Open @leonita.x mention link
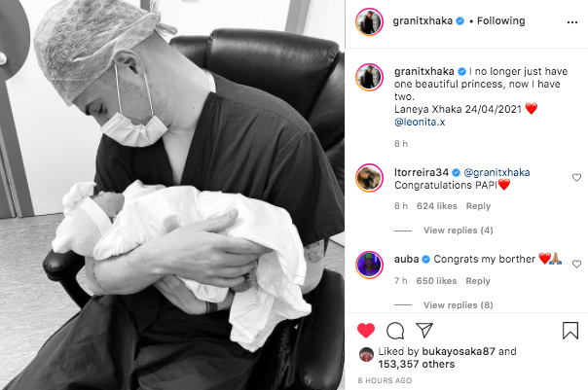588x390 pixels. point(420,122)
